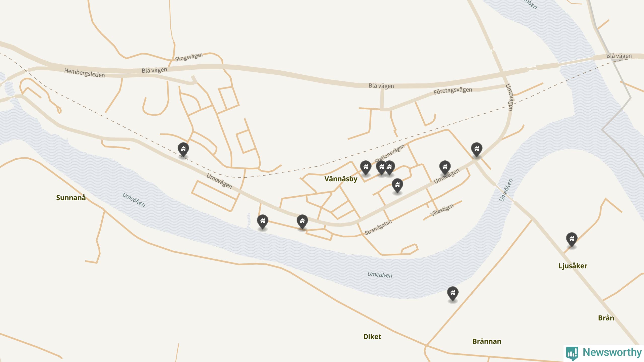Click the Hembergsleden road label
Screen dimensions: 644x362
tap(84, 73)
